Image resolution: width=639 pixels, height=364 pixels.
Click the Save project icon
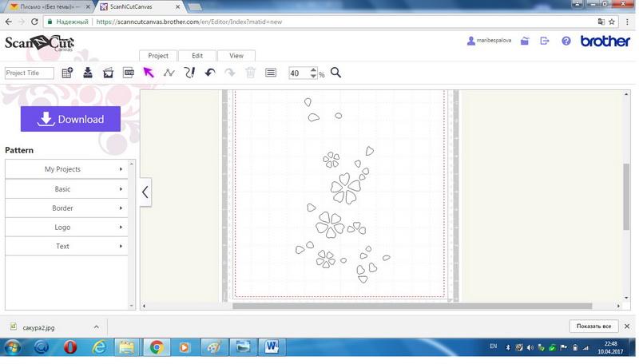[88, 73]
